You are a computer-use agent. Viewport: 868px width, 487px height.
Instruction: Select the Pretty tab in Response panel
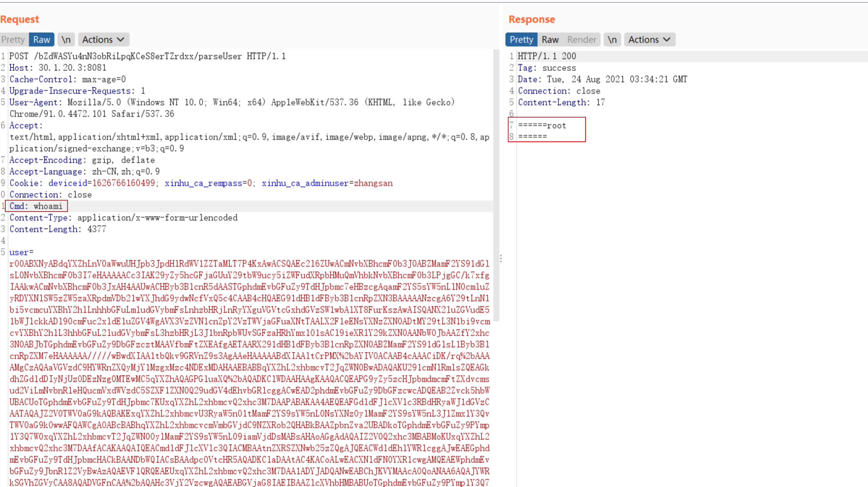pos(521,40)
